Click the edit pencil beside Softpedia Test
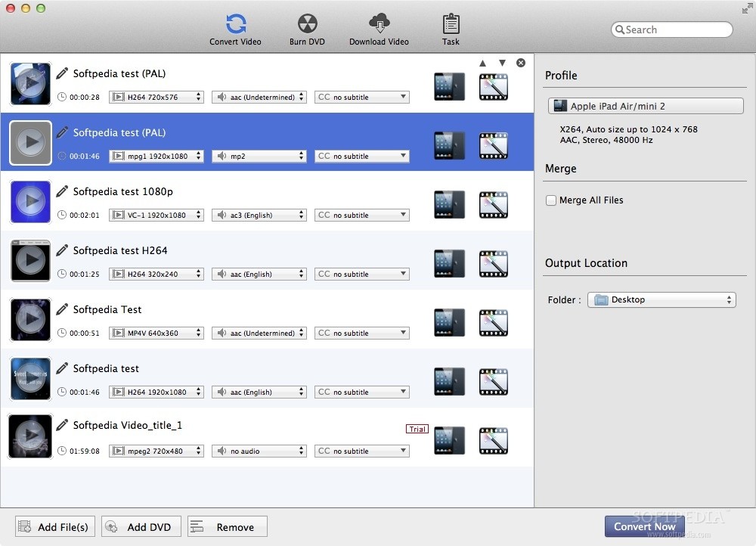Viewport: 756px width, 546px height. point(62,309)
